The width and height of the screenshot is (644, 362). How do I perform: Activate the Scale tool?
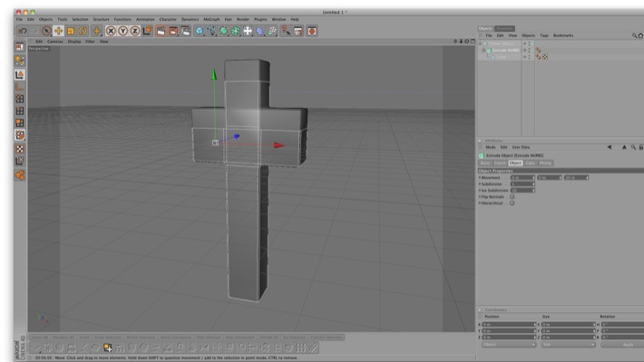tap(71, 31)
